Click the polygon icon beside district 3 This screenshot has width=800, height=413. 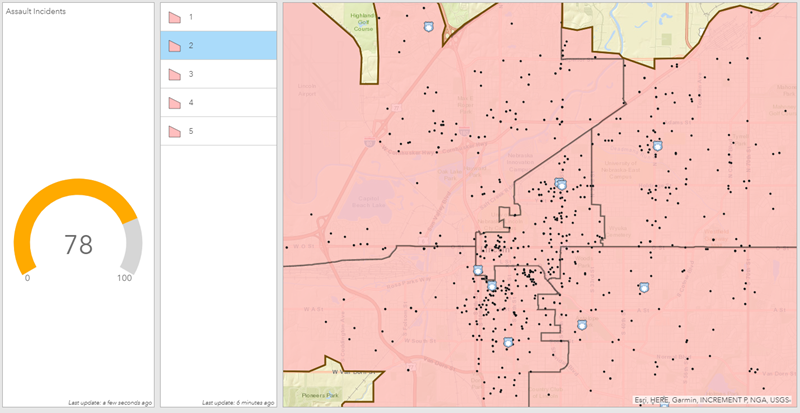(x=175, y=75)
